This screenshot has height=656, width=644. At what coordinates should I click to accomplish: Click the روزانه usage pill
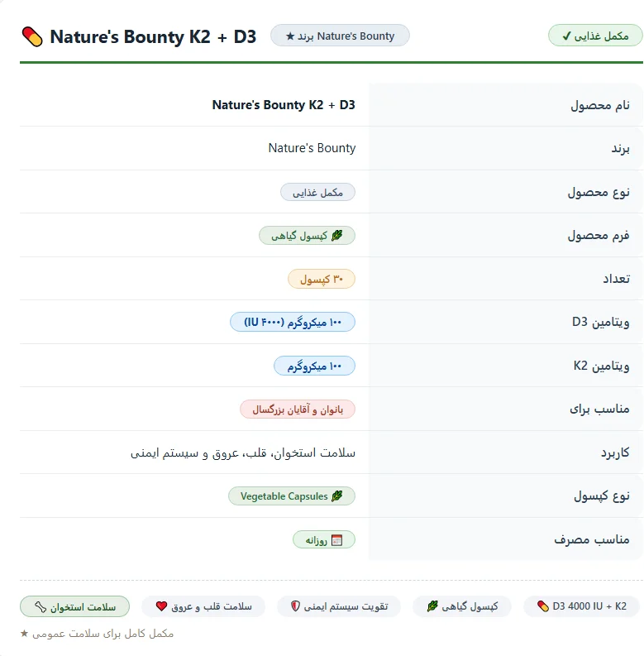324,540
